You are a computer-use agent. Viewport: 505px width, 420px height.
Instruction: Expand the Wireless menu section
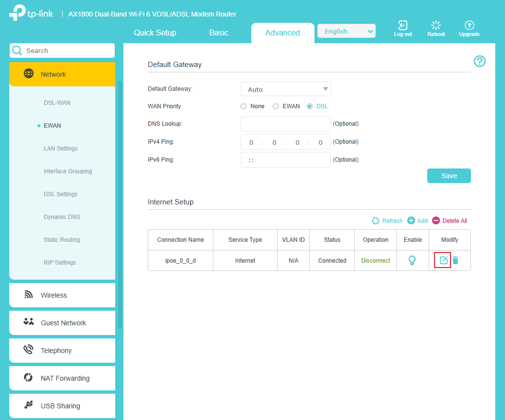click(x=62, y=295)
